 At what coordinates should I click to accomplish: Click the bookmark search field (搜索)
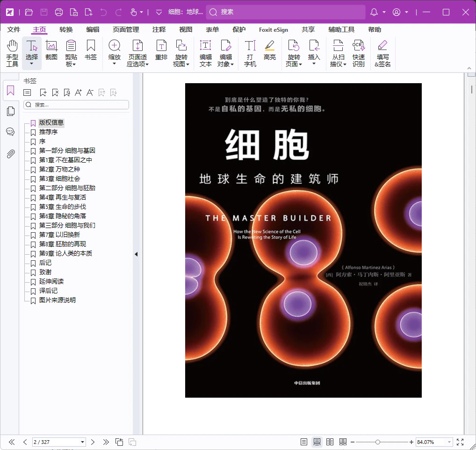pos(76,105)
